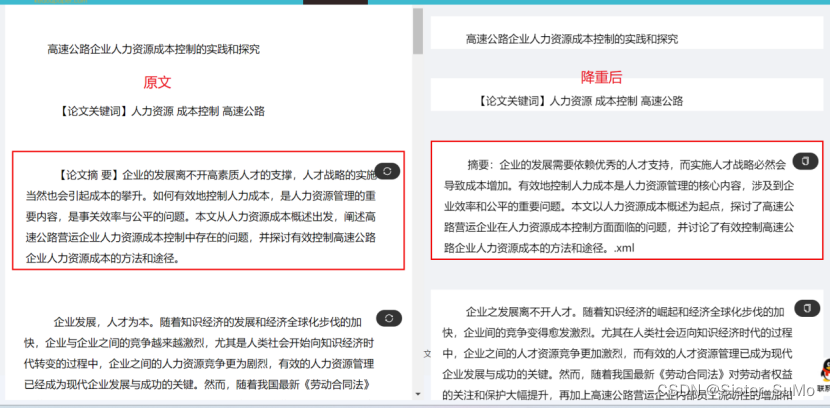
Task: Copy the 企业之发展离不开人才 paragraph using its copy icon
Action: coord(806,309)
